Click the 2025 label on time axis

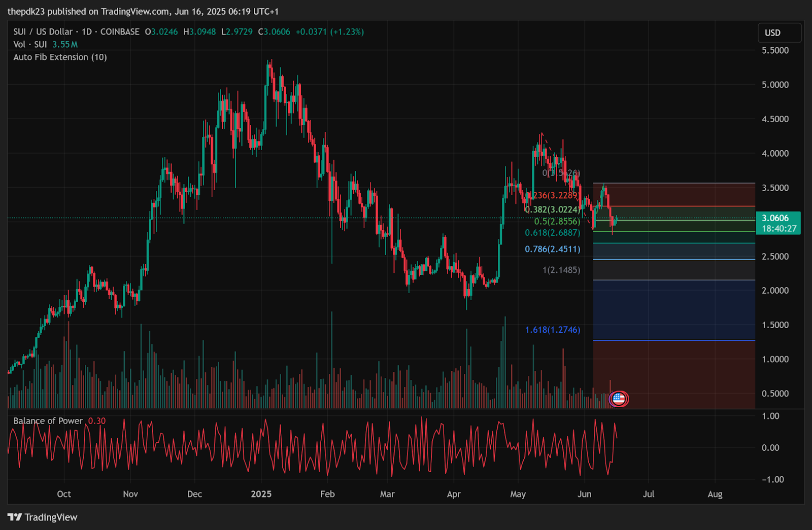coord(261,494)
